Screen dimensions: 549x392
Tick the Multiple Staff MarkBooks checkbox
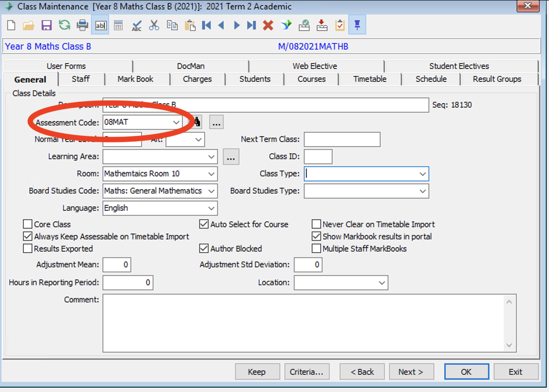316,249
